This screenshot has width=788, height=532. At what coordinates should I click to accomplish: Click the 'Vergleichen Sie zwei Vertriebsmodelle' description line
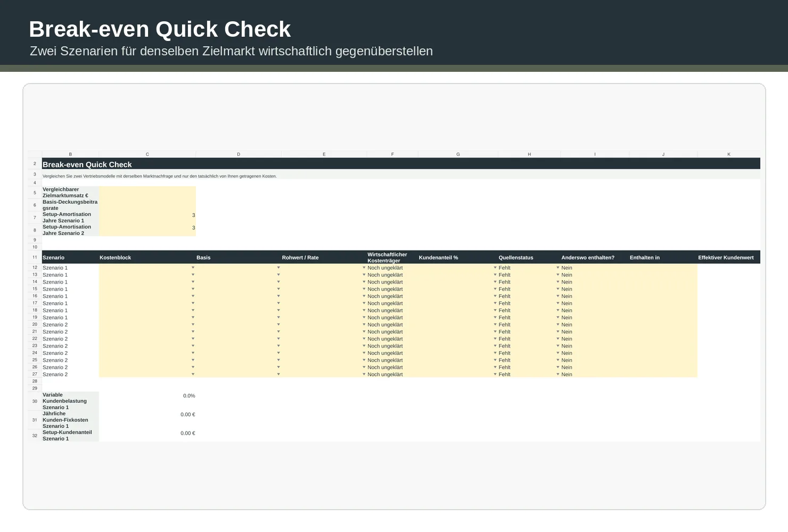tap(160, 176)
